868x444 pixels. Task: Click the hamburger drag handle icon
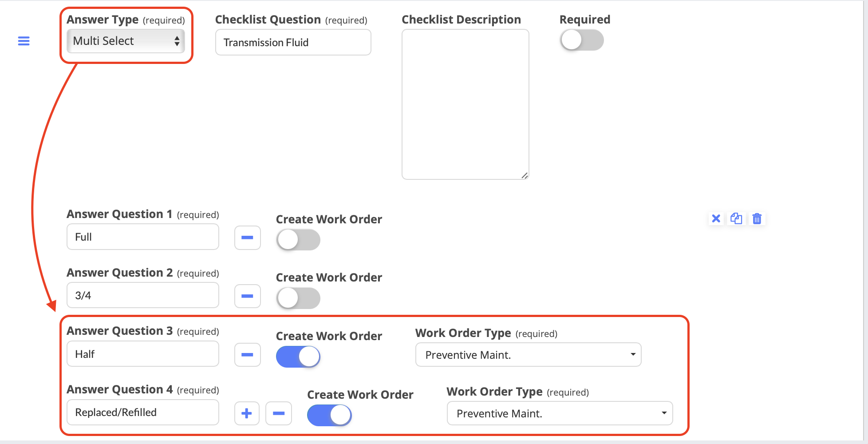tap(24, 41)
